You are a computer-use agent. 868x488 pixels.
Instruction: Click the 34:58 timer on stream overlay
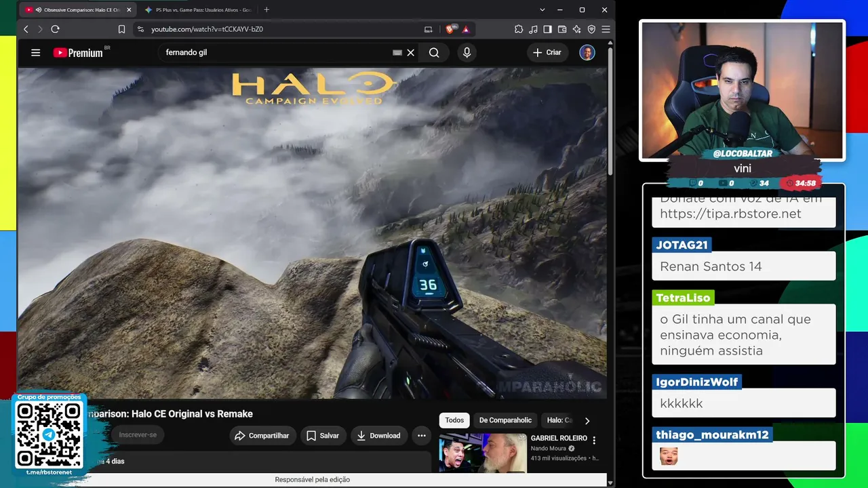[801, 183]
